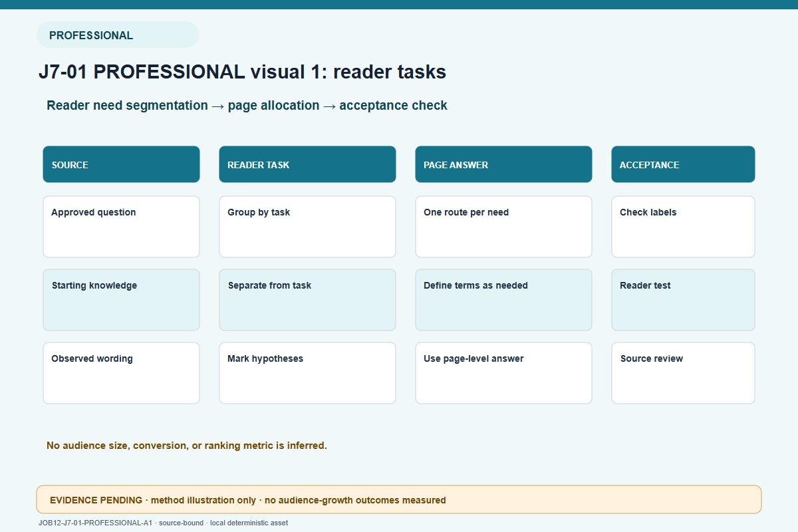Screen dimensions: 798x532
Task: Open the Check labels card
Action: pos(683,227)
